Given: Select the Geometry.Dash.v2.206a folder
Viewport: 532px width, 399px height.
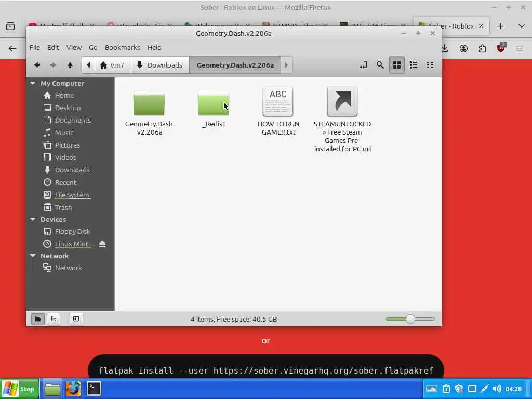Looking at the screenshot, I should point(149,114).
